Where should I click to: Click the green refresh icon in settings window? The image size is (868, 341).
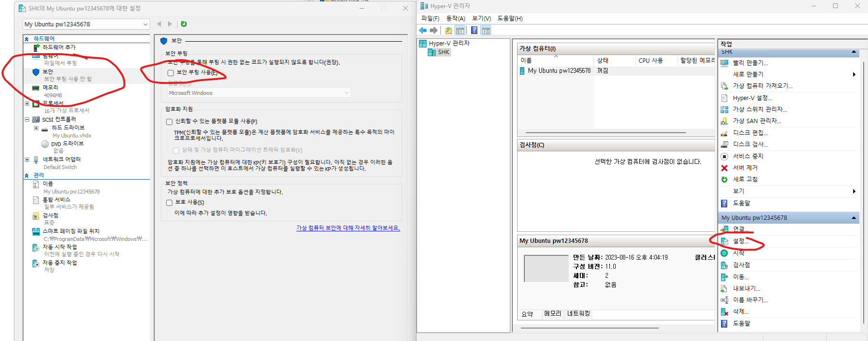184,24
